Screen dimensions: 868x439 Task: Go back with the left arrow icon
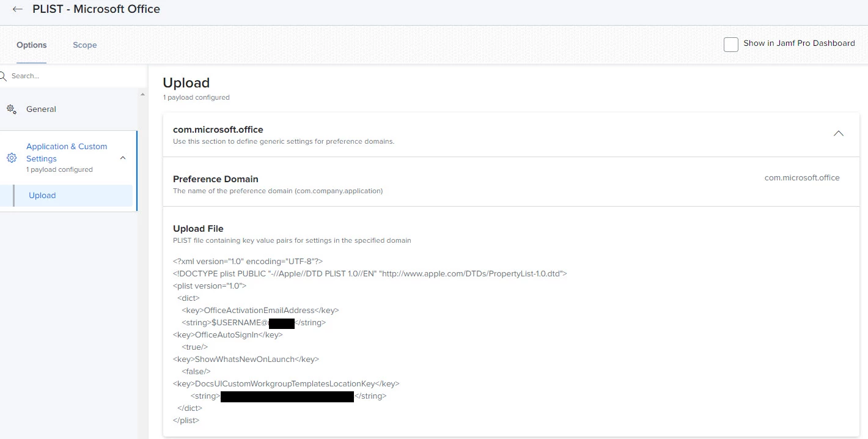pyautogui.click(x=18, y=9)
